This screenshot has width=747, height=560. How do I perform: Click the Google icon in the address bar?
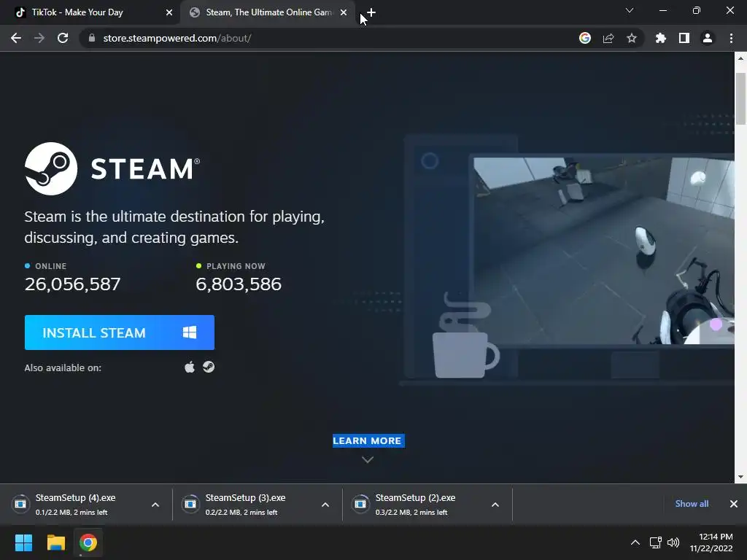point(585,38)
